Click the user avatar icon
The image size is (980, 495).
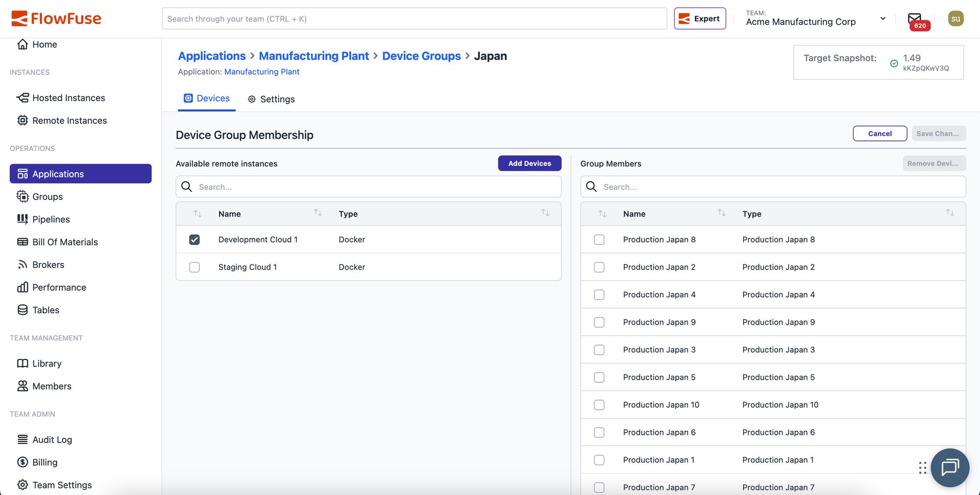955,19
